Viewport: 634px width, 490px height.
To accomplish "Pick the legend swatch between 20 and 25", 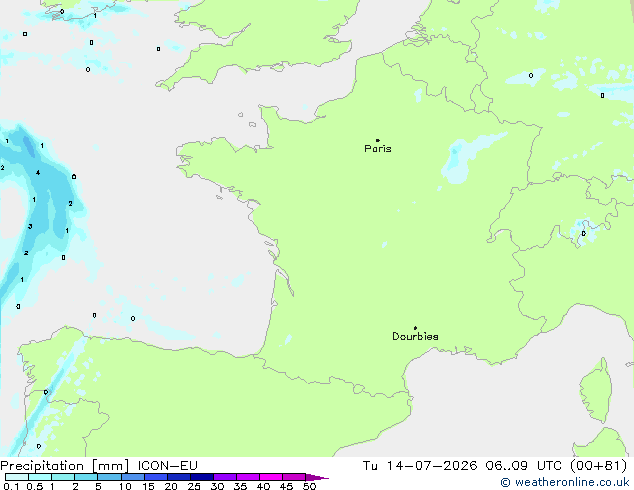I will [x=179, y=477].
